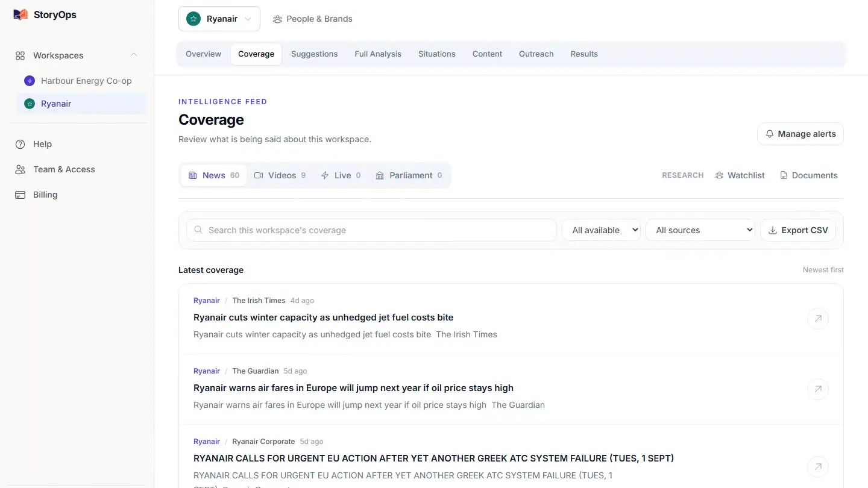The width and height of the screenshot is (868, 488).
Task: Click the Documents file icon
Action: (784, 175)
